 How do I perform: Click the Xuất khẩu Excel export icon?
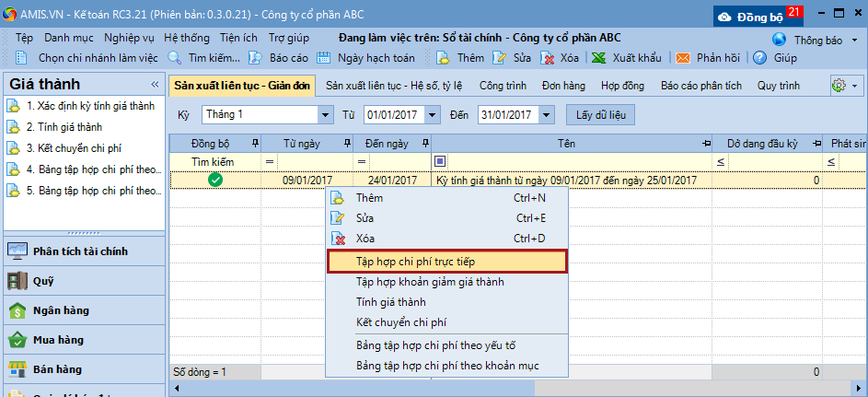coord(598,57)
